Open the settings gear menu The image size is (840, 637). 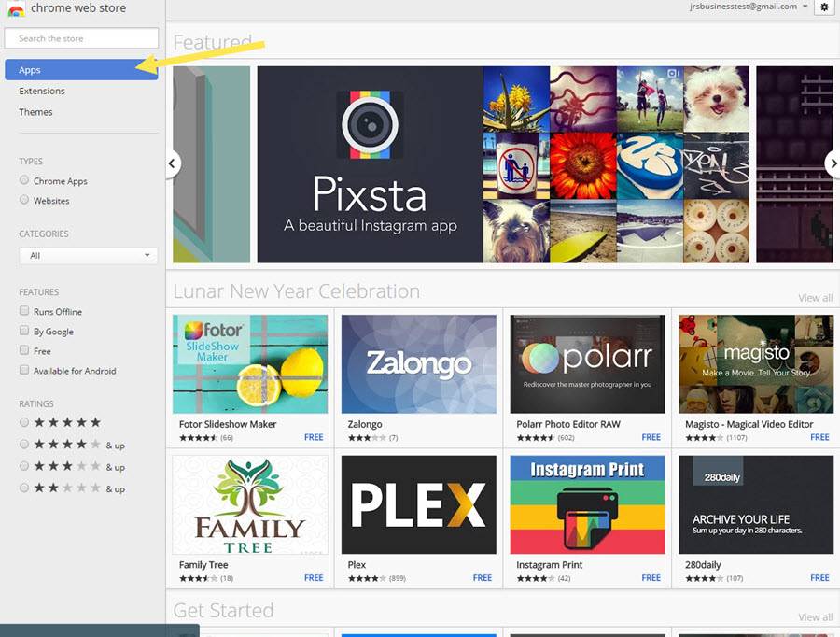pos(823,7)
